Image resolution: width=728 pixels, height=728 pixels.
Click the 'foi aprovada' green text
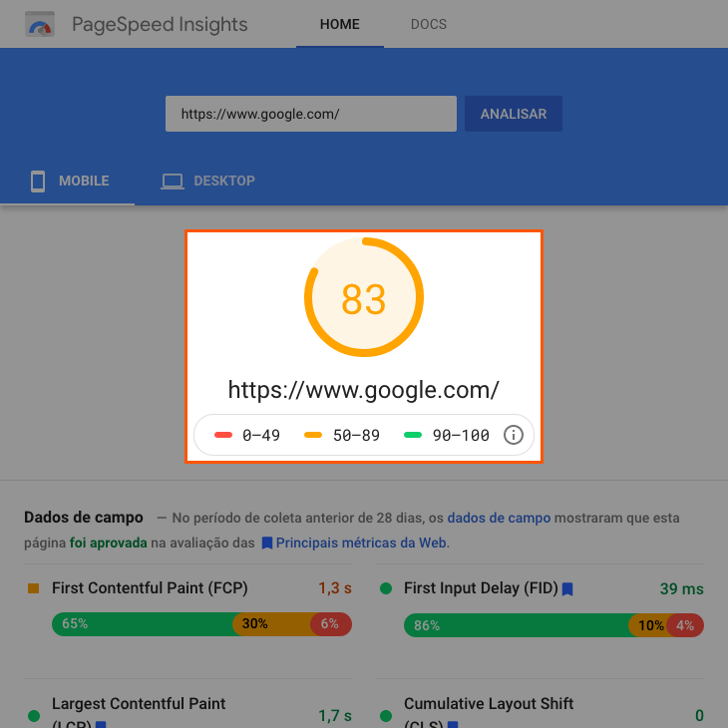[x=108, y=543]
